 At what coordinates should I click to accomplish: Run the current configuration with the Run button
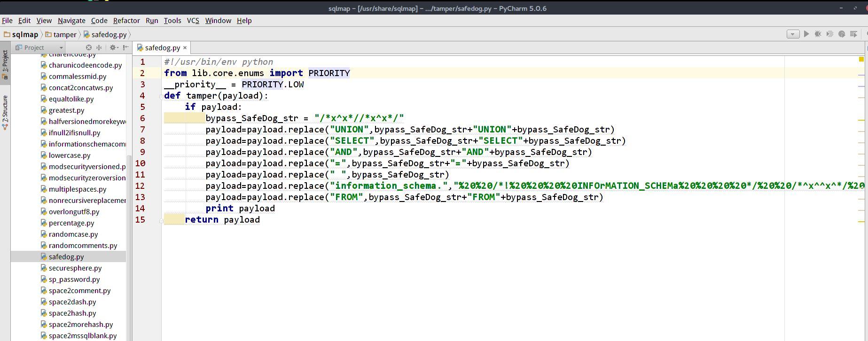click(x=806, y=34)
